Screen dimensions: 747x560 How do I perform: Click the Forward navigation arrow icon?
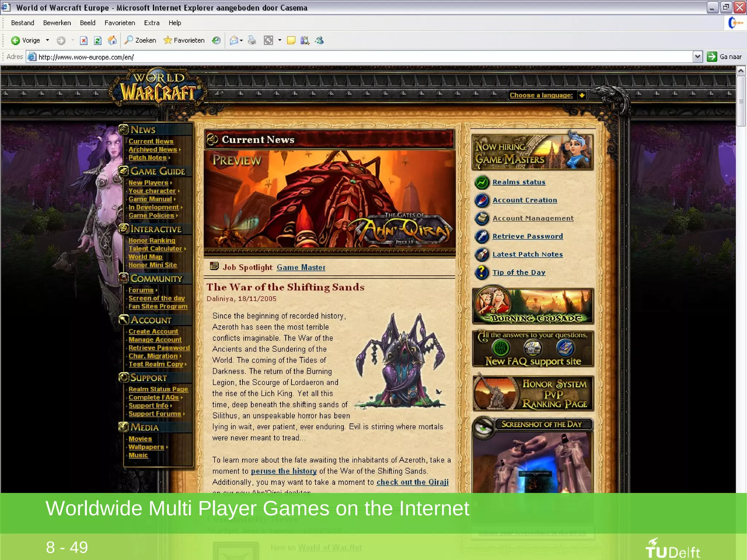click(x=61, y=40)
